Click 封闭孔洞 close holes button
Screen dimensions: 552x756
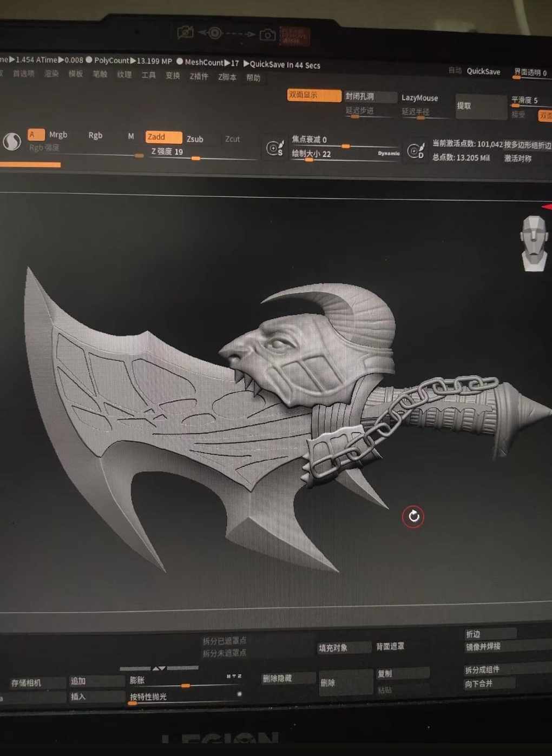click(x=370, y=96)
